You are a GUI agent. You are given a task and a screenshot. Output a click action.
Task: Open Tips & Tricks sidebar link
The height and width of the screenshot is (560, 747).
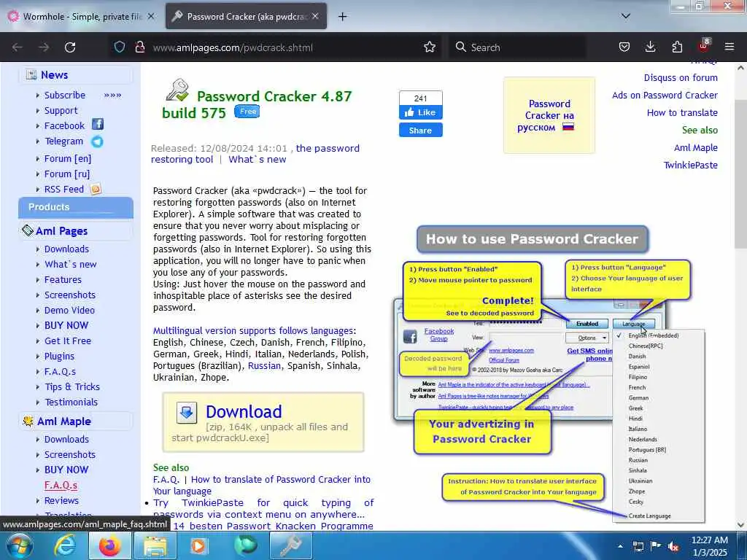pos(72,386)
